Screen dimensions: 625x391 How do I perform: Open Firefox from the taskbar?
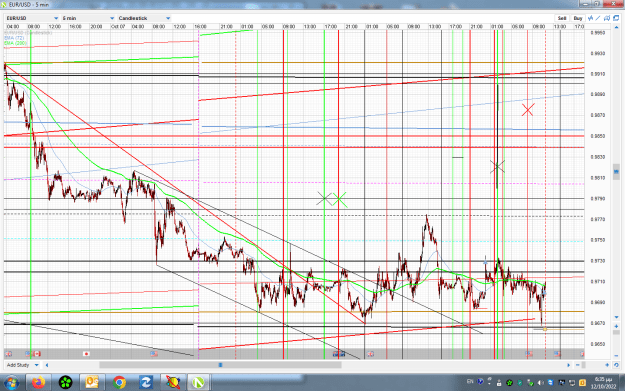(x=39, y=383)
